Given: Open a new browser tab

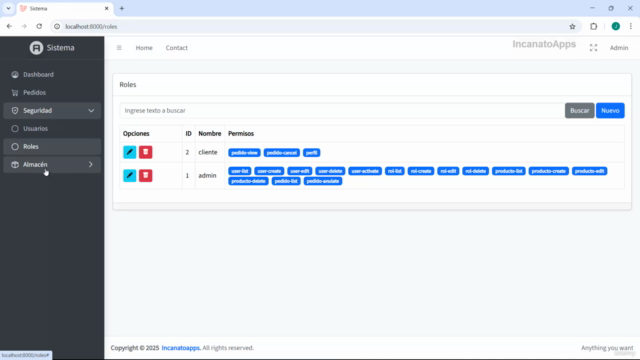Looking at the screenshot, I should tap(122, 9).
